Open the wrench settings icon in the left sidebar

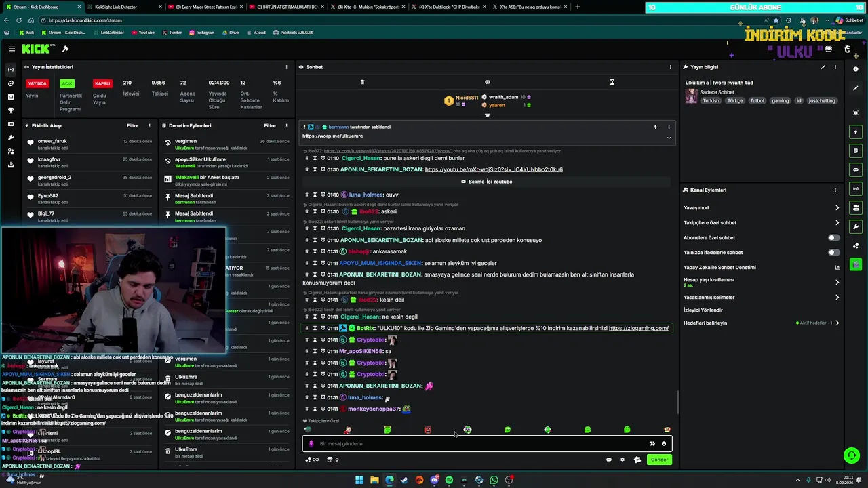click(x=10, y=138)
